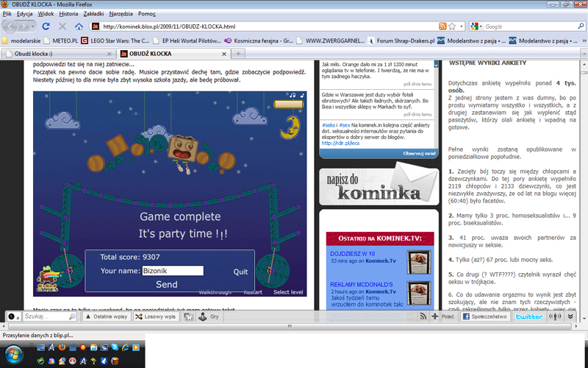Open the METEO.PL bookmark

pos(61,40)
